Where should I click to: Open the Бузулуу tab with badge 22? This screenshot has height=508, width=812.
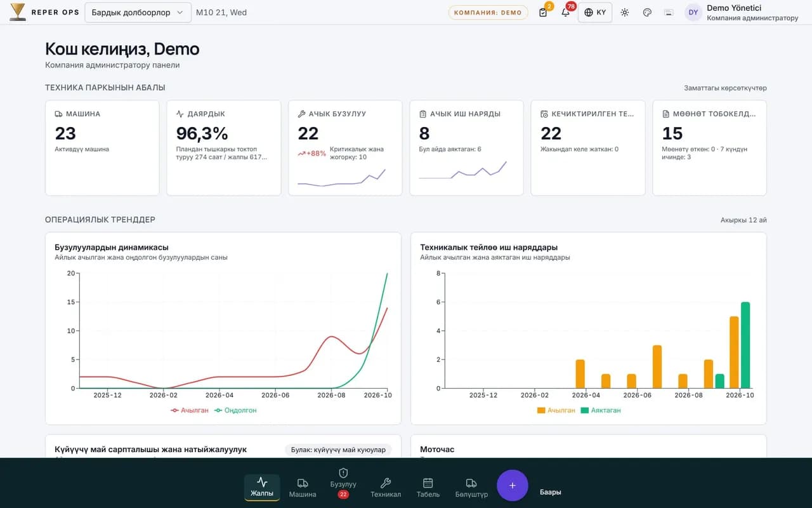coord(343,483)
